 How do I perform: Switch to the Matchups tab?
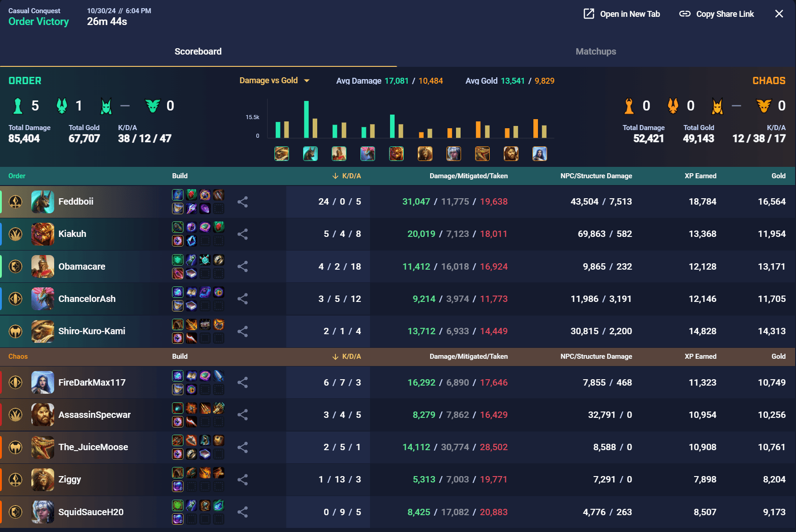(596, 51)
